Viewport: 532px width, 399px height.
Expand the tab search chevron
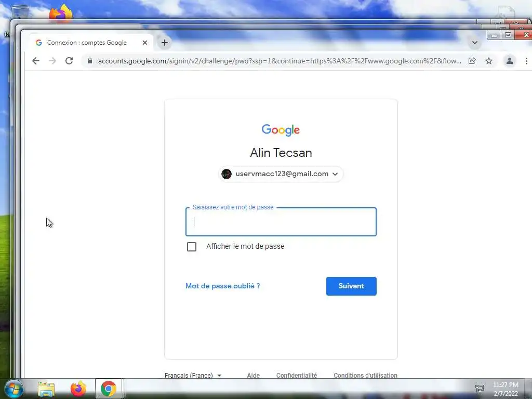pos(475,43)
